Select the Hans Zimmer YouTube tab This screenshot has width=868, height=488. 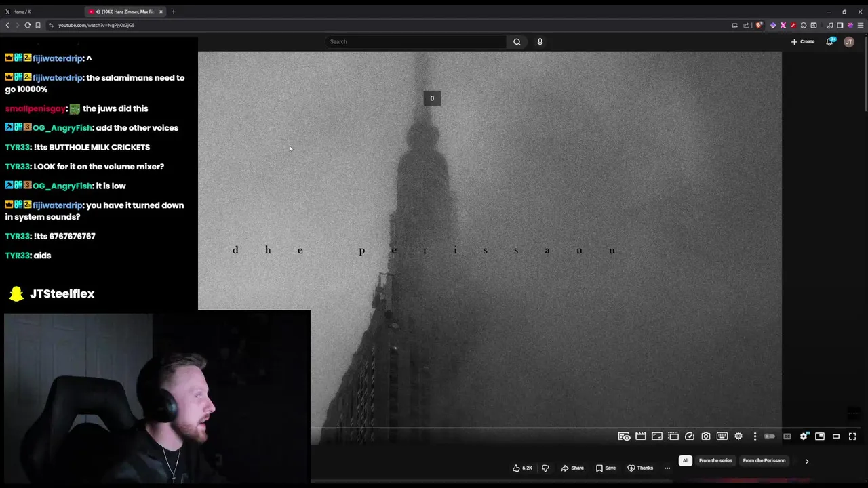(125, 12)
